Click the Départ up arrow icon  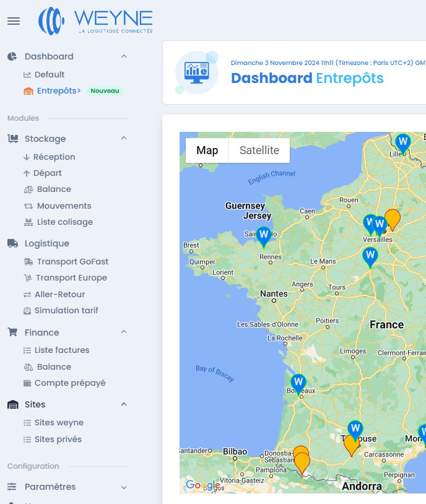pyautogui.click(x=27, y=173)
